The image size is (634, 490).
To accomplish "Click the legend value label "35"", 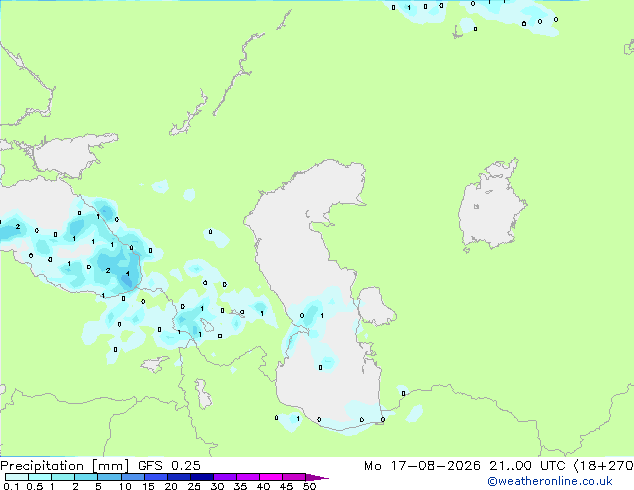I will [240, 486].
